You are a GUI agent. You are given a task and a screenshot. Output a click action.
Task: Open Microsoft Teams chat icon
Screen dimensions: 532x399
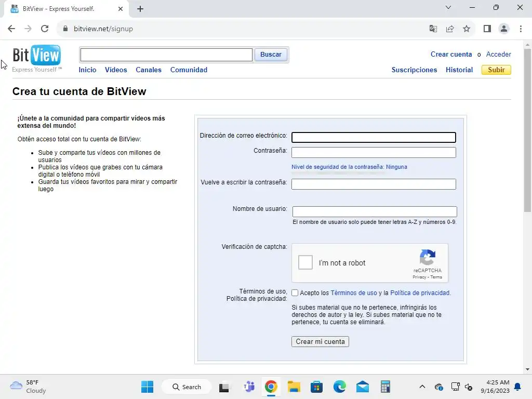pos(249,387)
